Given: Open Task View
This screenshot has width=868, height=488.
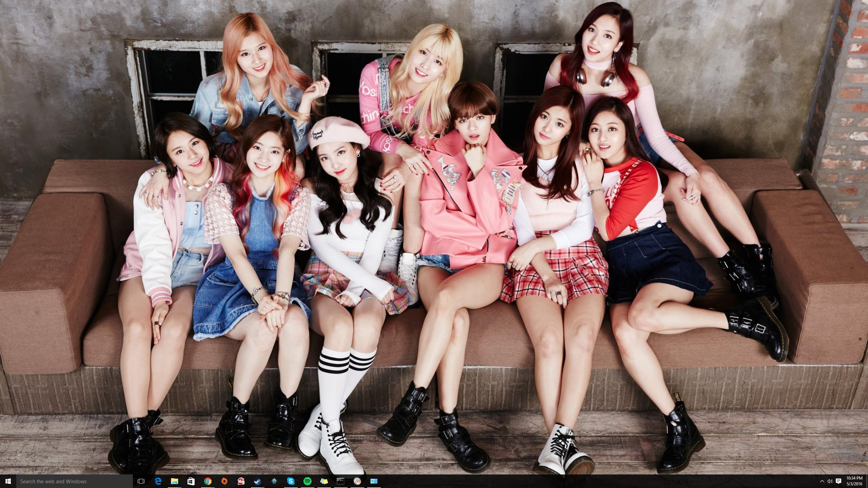Looking at the screenshot, I should (140, 481).
